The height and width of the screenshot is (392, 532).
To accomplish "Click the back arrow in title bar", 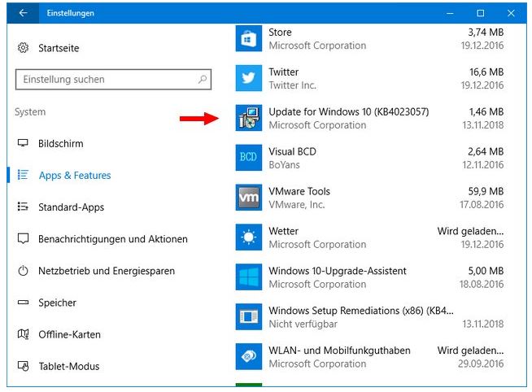I will coord(23,13).
